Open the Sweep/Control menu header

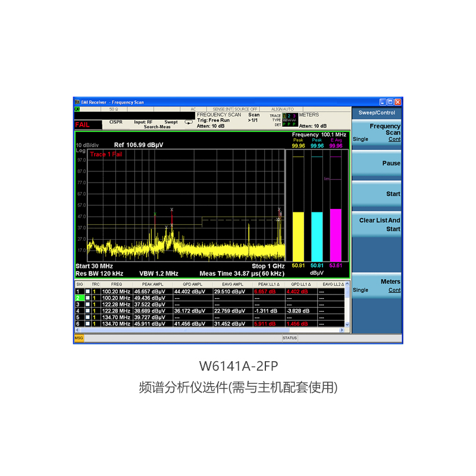tap(377, 112)
